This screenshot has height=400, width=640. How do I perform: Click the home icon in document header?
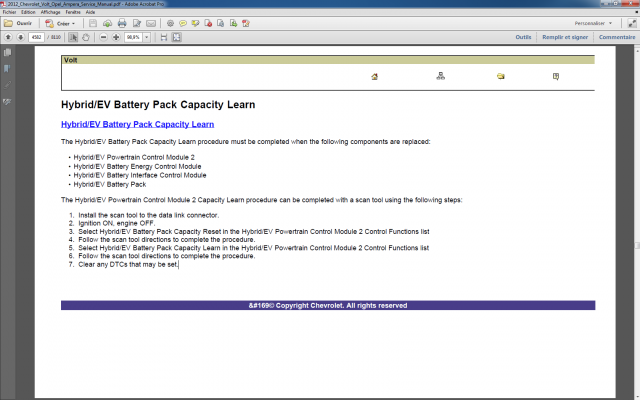[x=374, y=76]
